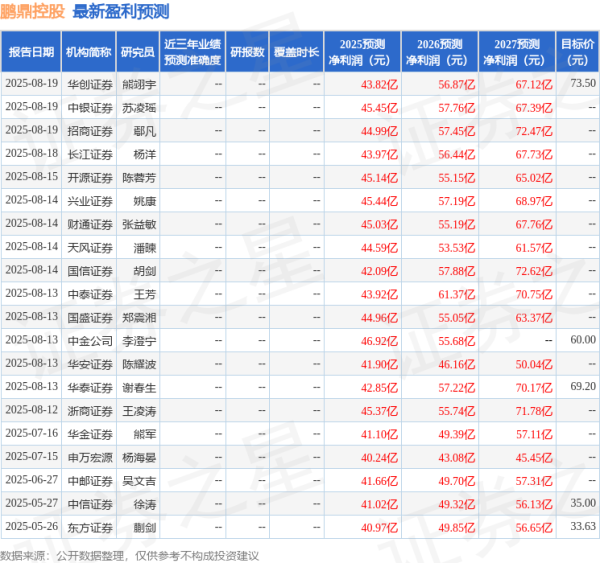Select the 中金公司 row institution name
This screenshot has width=600, height=563.
tap(88, 340)
